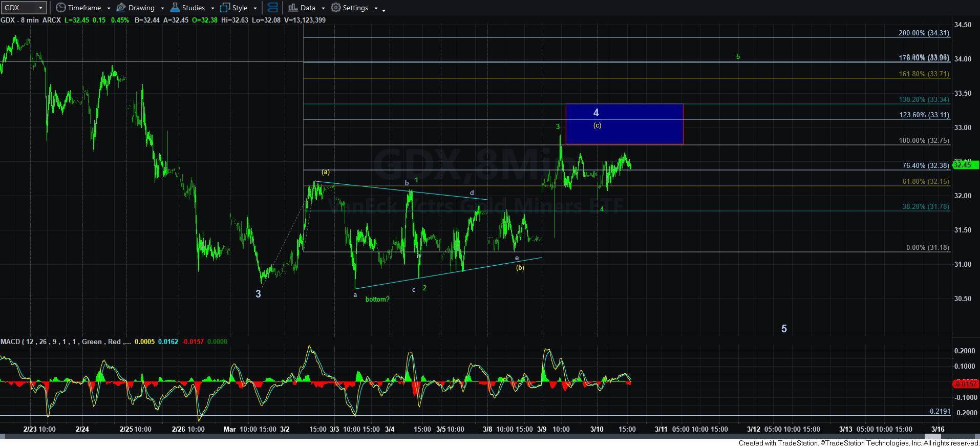This screenshot has height=447, width=980.
Task: Select the 76.40% (32.38) Fibonacci label
Action: 926,165
